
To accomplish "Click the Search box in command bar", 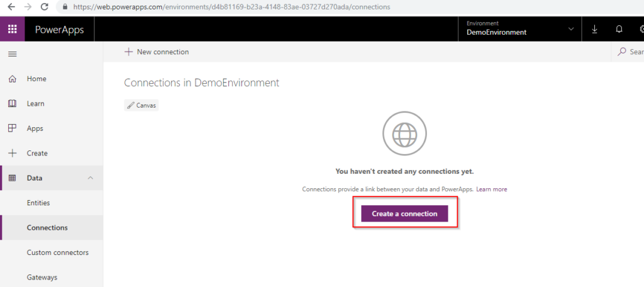I will coord(628,52).
